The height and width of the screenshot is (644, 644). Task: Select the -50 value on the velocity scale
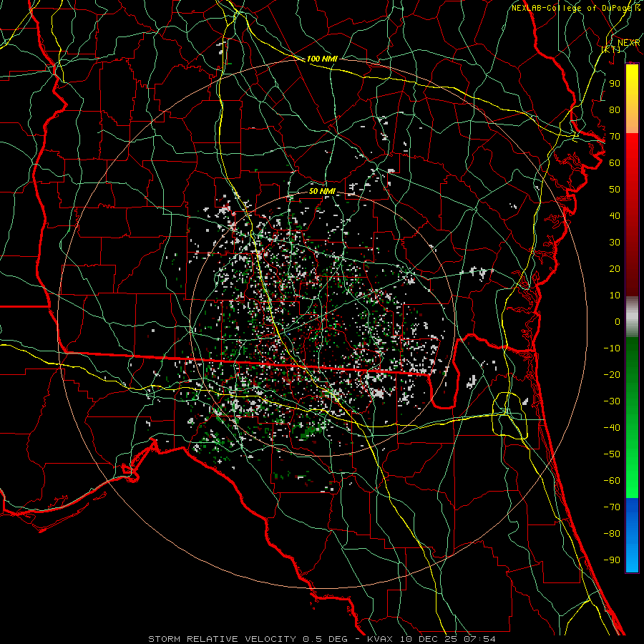coord(612,454)
